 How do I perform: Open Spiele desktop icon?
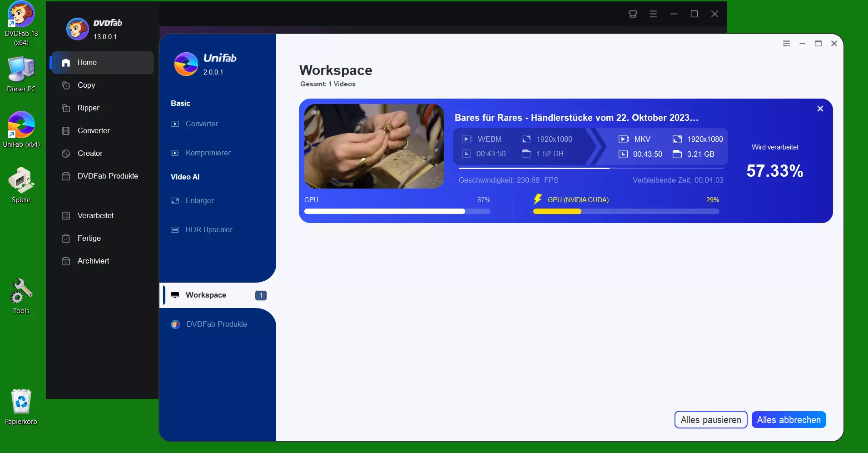click(21, 185)
